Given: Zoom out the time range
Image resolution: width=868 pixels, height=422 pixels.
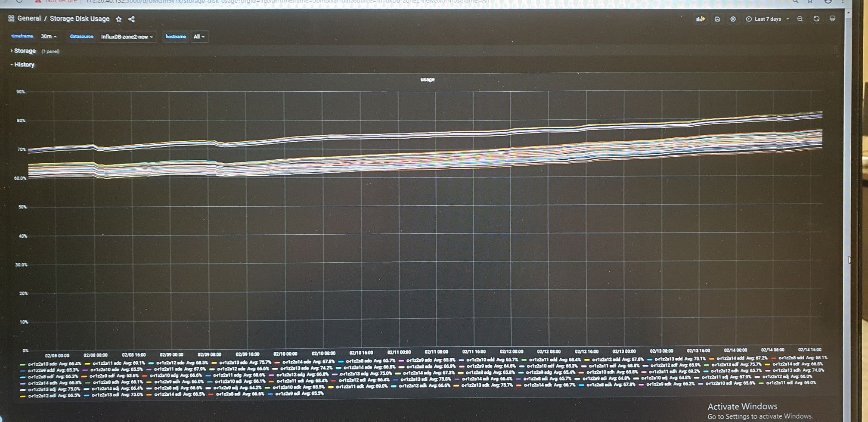Looking at the screenshot, I should (x=800, y=19).
